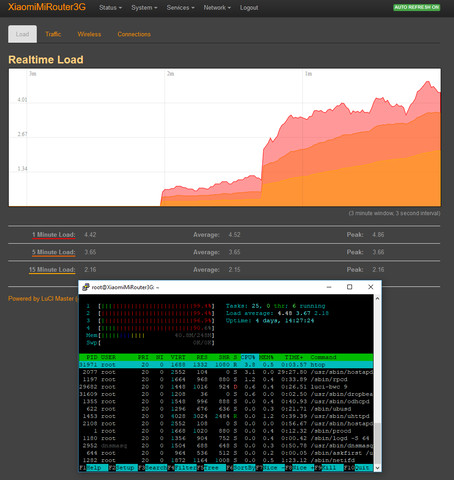
Task: Select the dnsmasq user process row
Action: pos(226,445)
